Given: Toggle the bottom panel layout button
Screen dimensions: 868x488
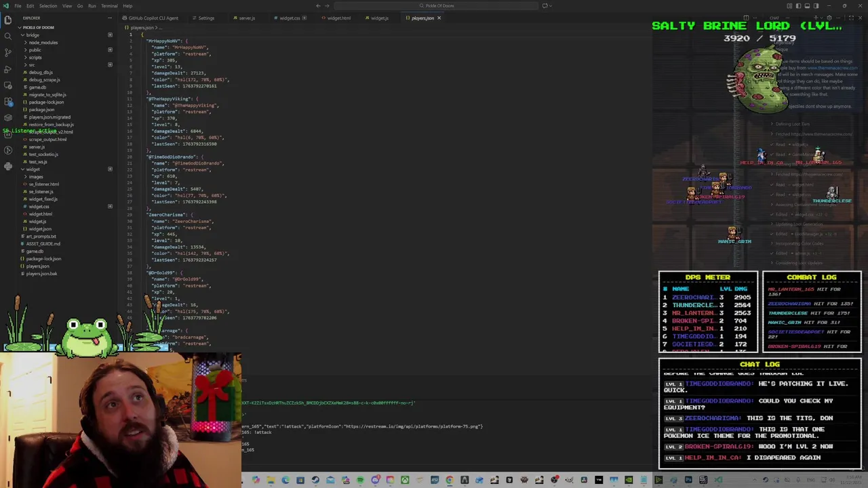Looking at the screenshot, I should click(807, 6).
